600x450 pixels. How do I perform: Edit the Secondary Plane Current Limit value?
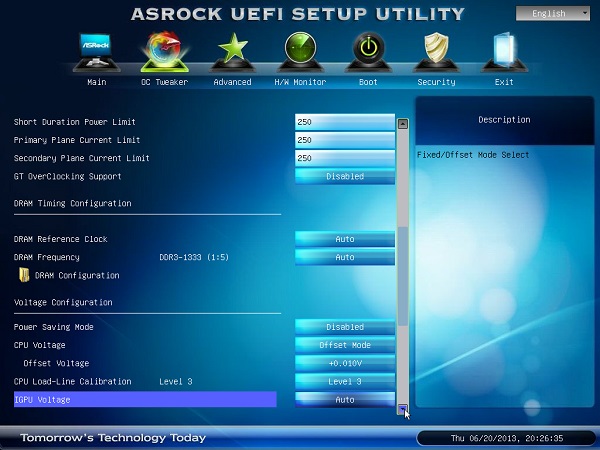pyautogui.click(x=345, y=158)
